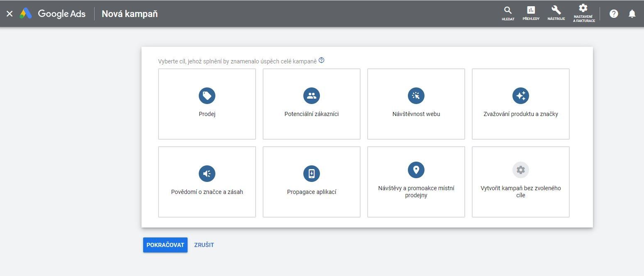This screenshot has height=276, width=644.
Task: Click the Pokračovat button
Action: point(165,245)
